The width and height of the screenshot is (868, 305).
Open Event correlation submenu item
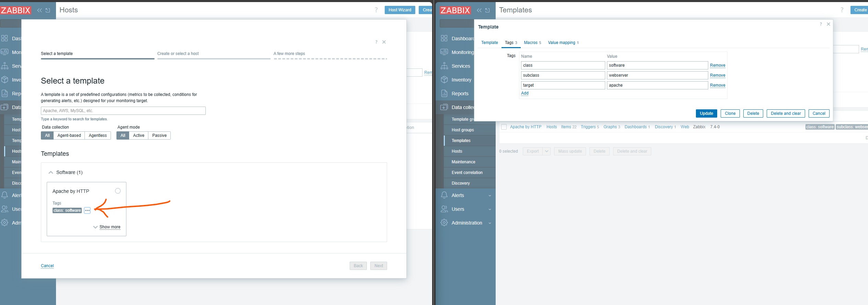click(467, 173)
